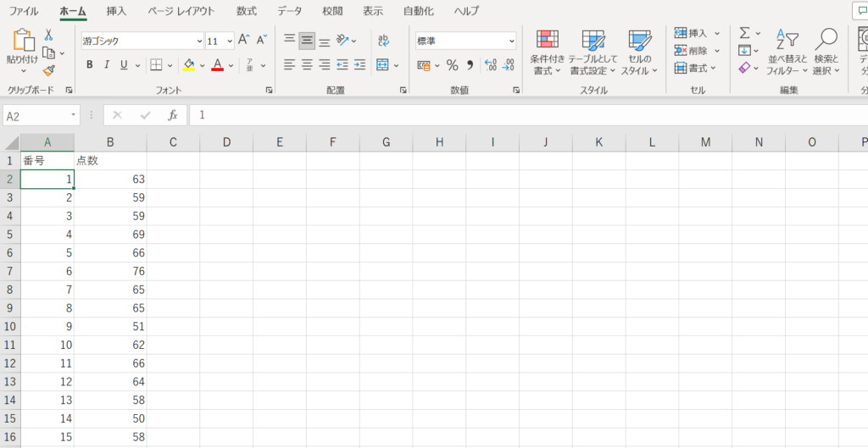
Task: Click the phonetic guide (ふりがな) icon
Action: click(x=250, y=65)
